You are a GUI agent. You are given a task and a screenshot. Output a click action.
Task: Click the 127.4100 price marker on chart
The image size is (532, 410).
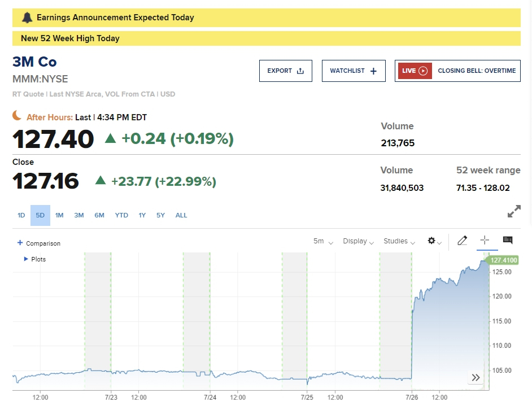[x=503, y=260]
